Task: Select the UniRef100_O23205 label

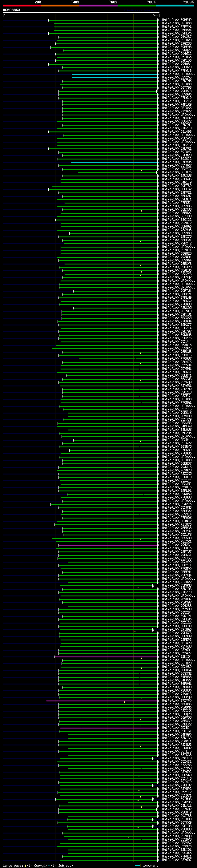Action: click(176, 78)
